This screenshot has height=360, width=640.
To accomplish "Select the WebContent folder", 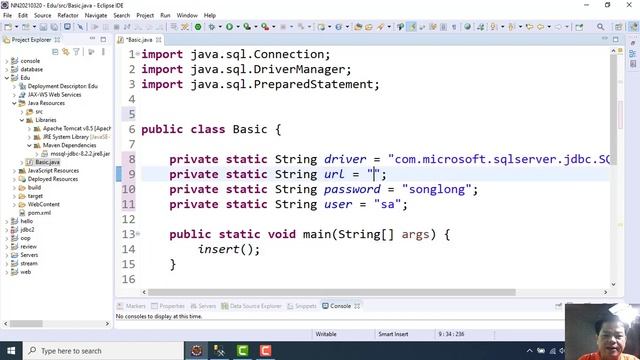I will 43,204.
